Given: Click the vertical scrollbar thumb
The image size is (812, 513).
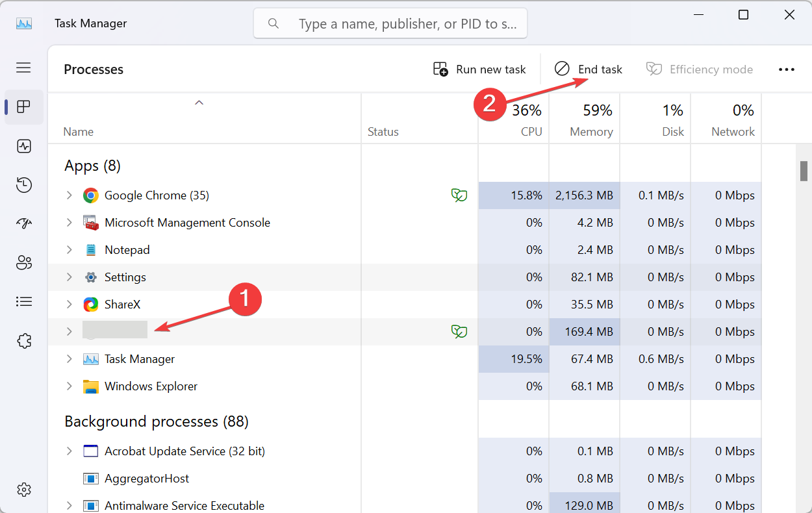Looking at the screenshot, I should tap(804, 171).
